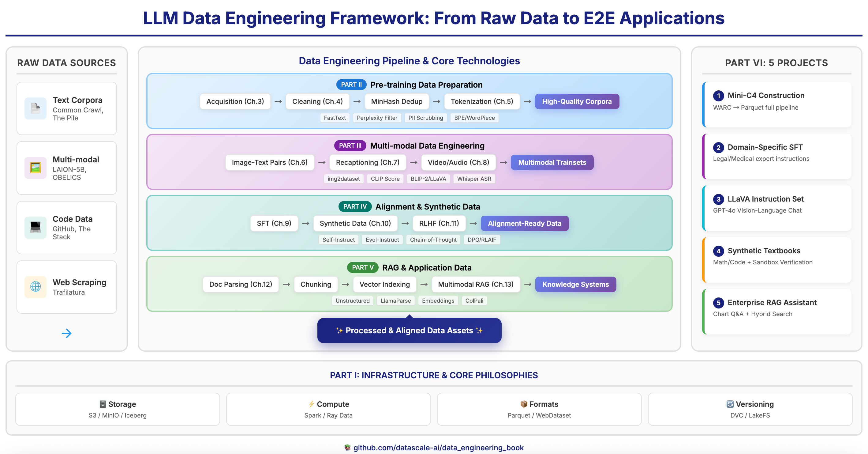This screenshot has height=454, width=868.
Task: Click the number 5 badge for Enterprise RAG Assistant
Action: pos(718,303)
